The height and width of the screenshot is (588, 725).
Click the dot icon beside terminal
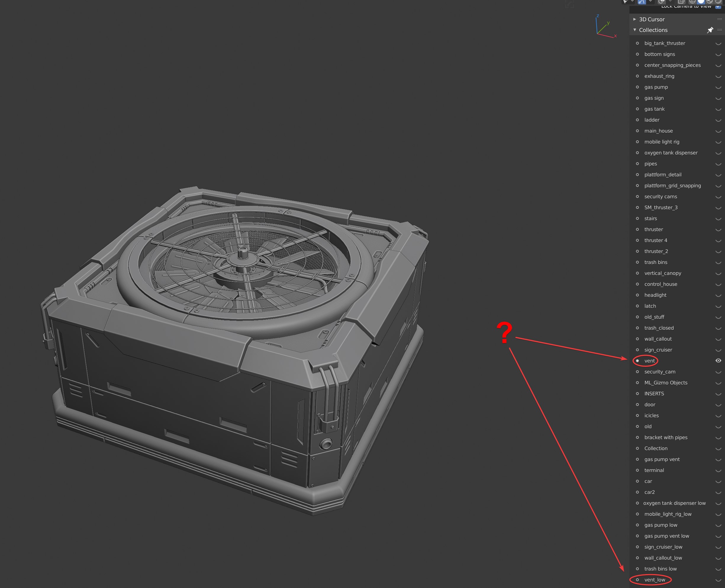pyautogui.click(x=637, y=470)
